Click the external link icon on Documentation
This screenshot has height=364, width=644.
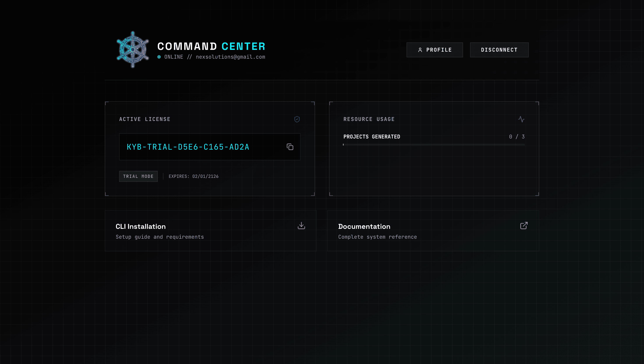pyautogui.click(x=524, y=226)
